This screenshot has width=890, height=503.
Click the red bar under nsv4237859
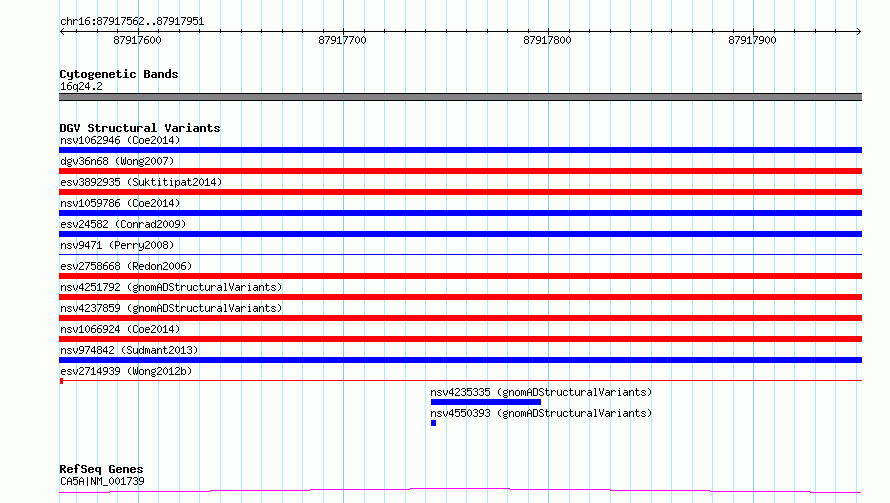click(460, 318)
